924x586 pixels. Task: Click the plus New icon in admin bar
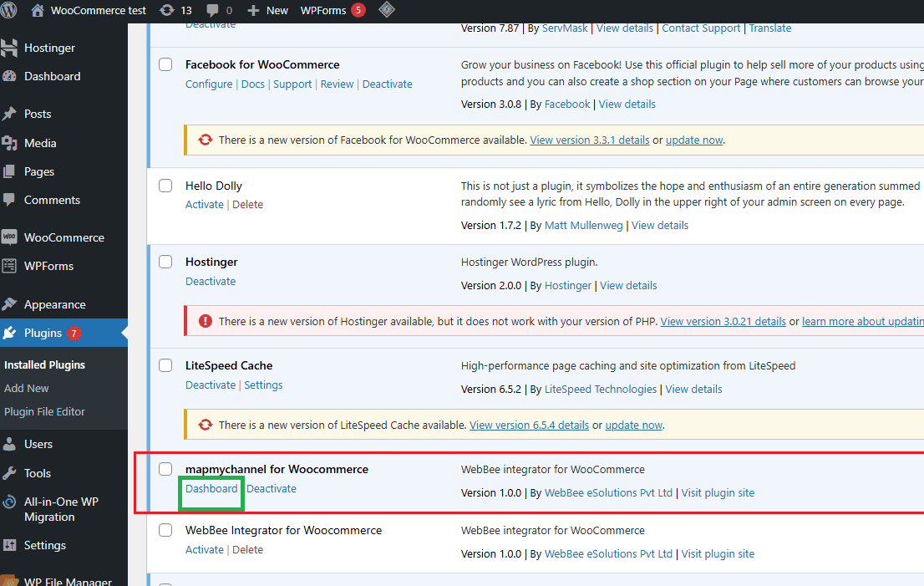(x=253, y=10)
